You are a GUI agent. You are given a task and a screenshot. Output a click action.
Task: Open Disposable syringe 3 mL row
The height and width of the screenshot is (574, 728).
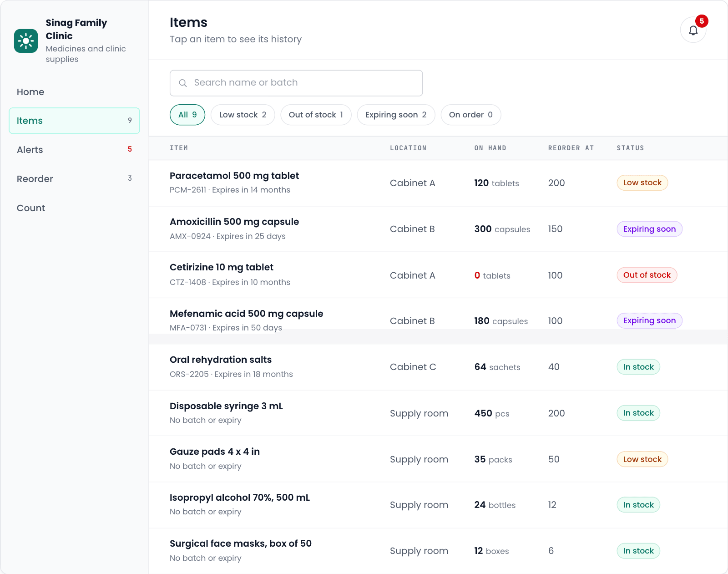438,413
